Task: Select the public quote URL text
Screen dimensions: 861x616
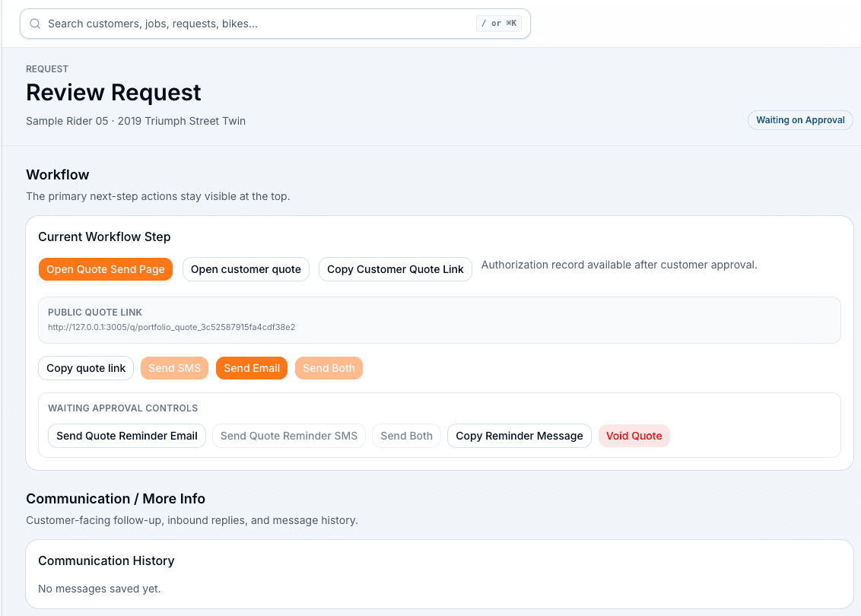Action: (171, 327)
